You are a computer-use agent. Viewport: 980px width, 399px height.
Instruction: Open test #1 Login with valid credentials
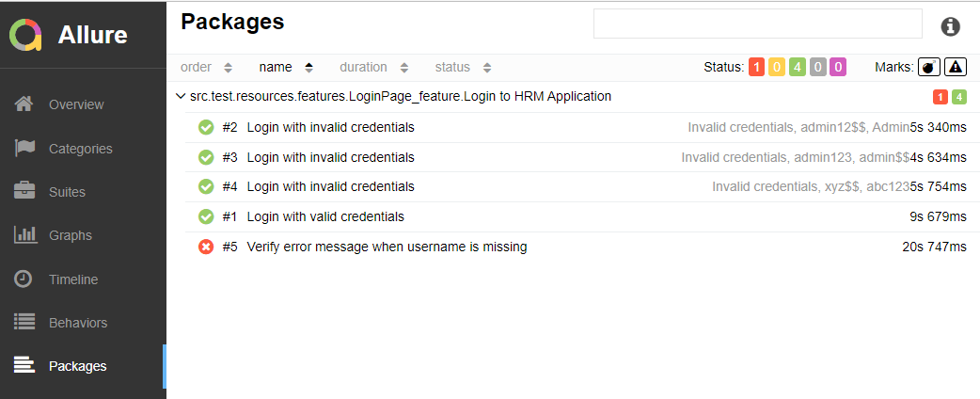tap(325, 216)
